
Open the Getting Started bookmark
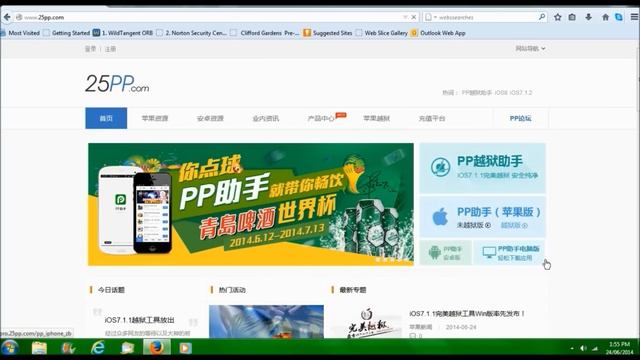(x=67, y=33)
